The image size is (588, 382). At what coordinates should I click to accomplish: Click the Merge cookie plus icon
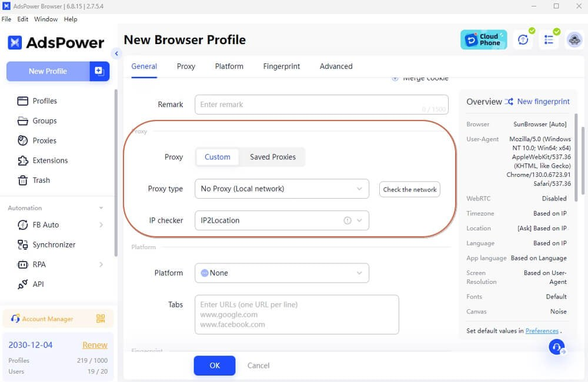tap(395, 78)
